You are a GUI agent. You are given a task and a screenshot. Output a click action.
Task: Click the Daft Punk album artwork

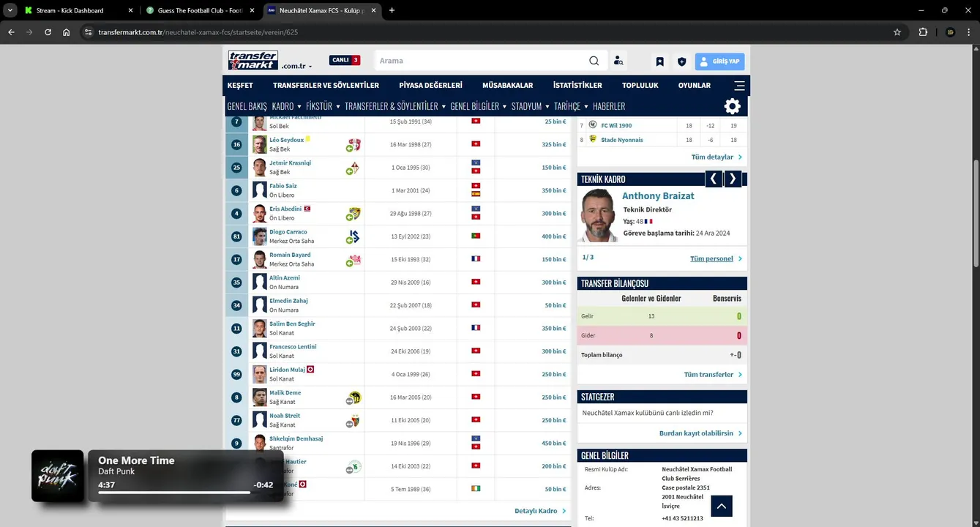point(58,476)
